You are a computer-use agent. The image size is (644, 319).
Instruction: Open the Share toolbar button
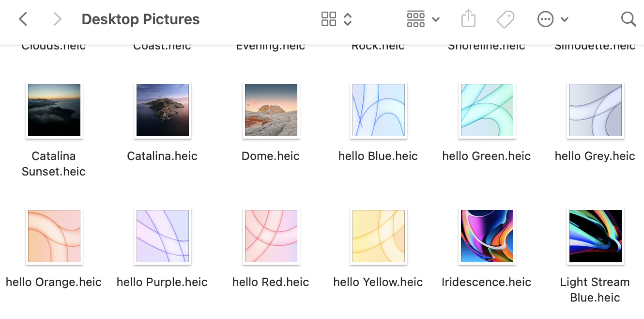[468, 19]
